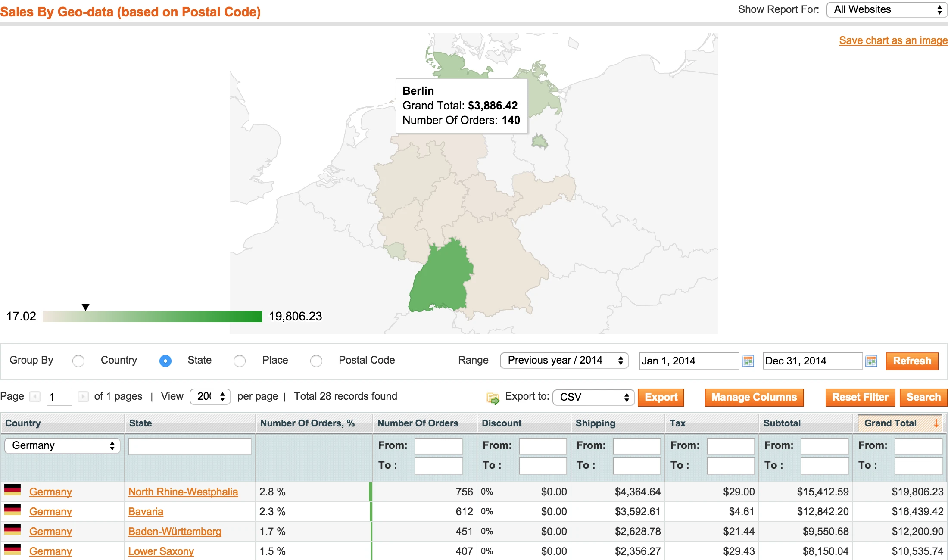Select the Place group-by radio button

pos(240,361)
